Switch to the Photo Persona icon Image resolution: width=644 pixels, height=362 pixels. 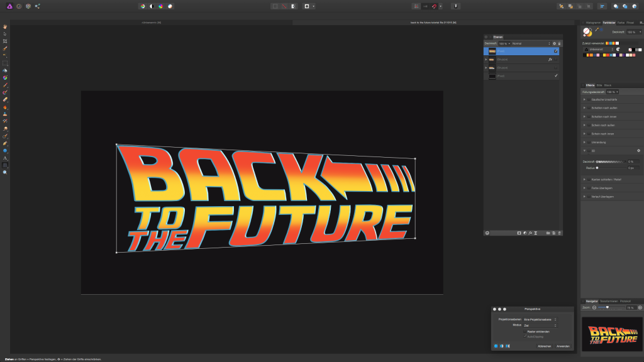(9, 6)
